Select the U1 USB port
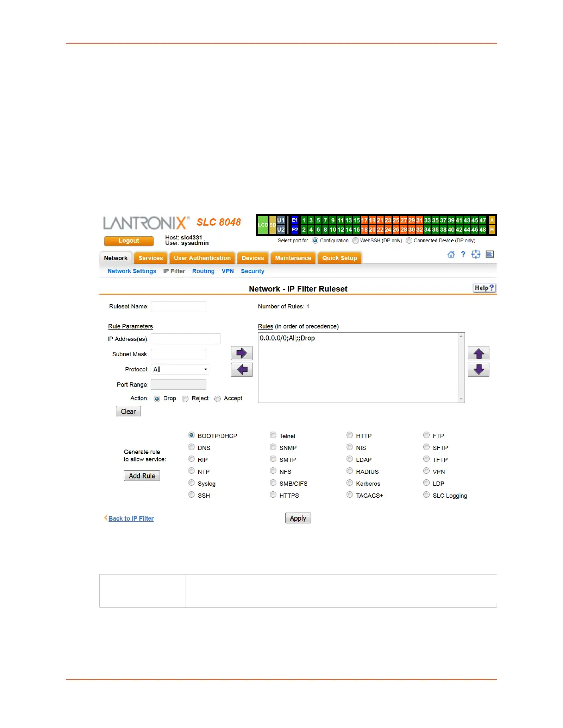Viewport: 563px width, 728px height. (x=281, y=220)
